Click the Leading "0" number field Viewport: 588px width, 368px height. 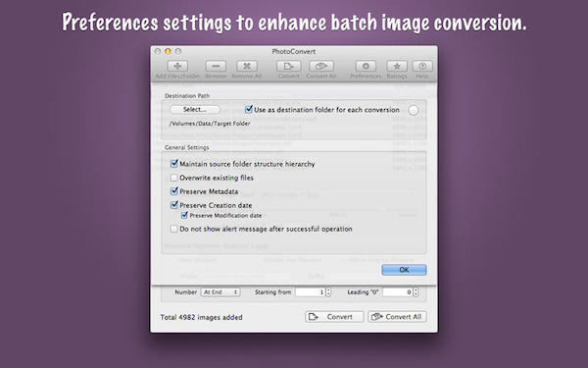pyautogui.click(x=397, y=292)
